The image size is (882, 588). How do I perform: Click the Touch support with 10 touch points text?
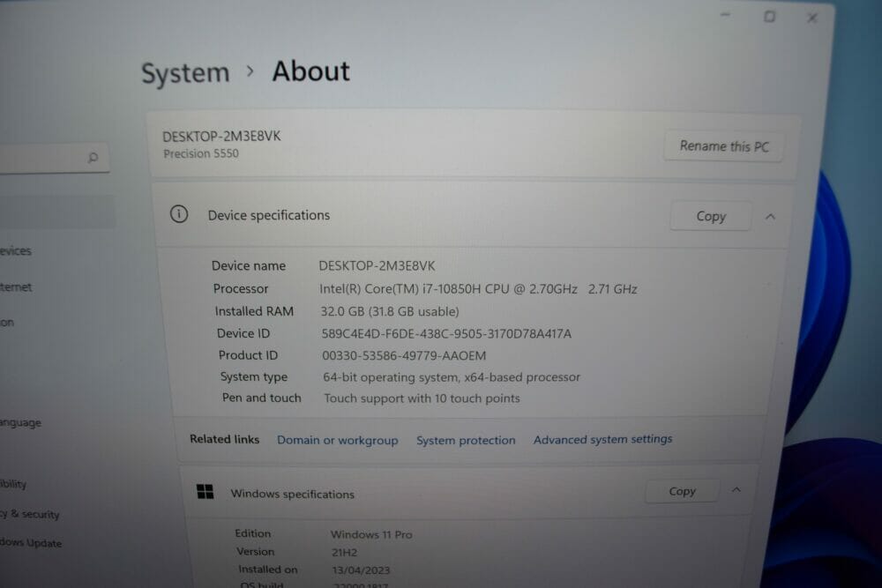click(x=422, y=398)
